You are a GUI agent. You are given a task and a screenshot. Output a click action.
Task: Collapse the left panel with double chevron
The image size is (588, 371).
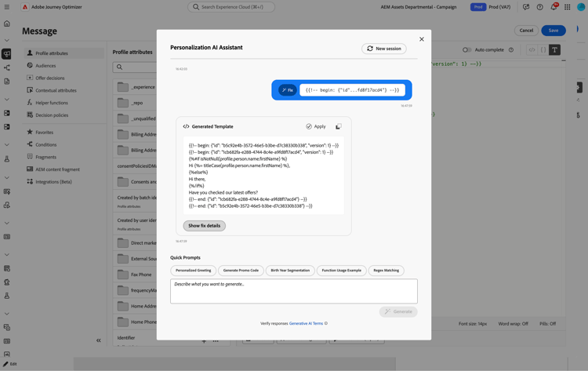(99, 340)
